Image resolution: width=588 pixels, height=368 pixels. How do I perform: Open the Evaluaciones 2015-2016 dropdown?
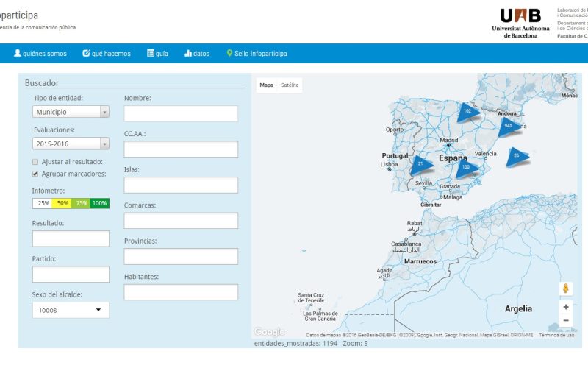click(71, 144)
